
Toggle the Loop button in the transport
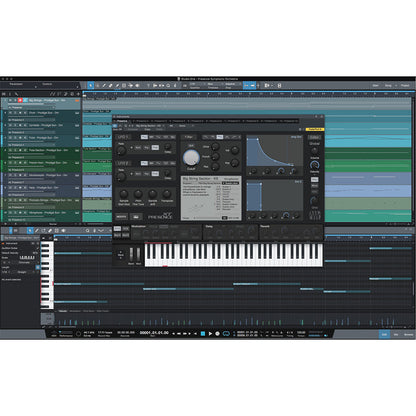pos(226,333)
